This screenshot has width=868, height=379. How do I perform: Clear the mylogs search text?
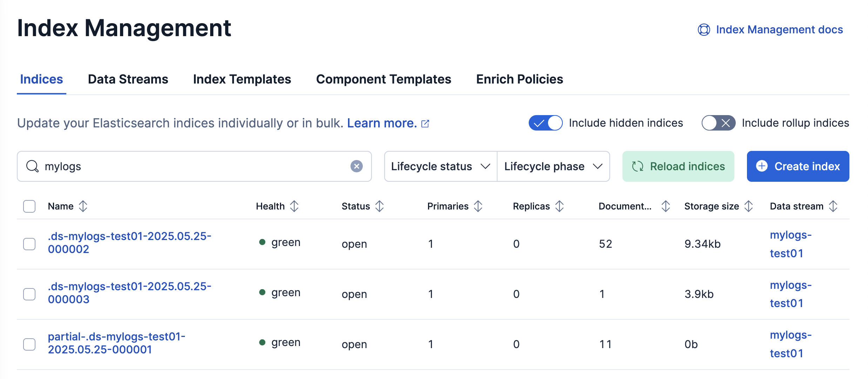[x=356, y=166]
